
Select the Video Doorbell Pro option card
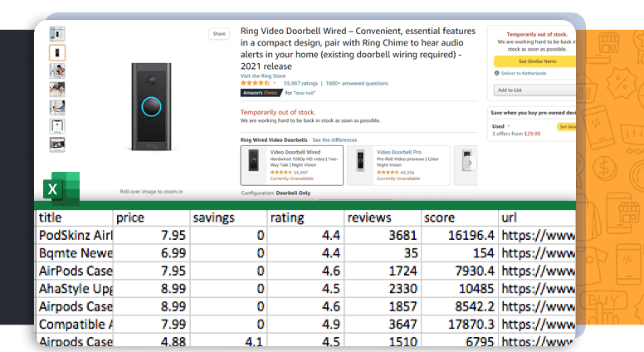pos(398,165)
